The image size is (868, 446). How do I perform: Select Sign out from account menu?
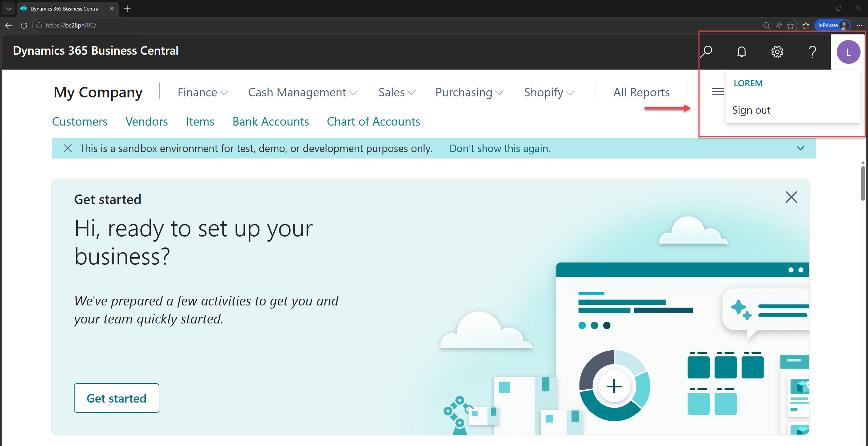pos(751,110)
